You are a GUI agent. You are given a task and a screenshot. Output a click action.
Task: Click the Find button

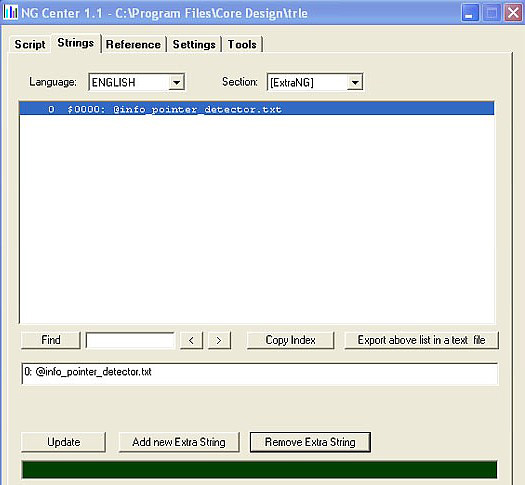tap(51, 340)
